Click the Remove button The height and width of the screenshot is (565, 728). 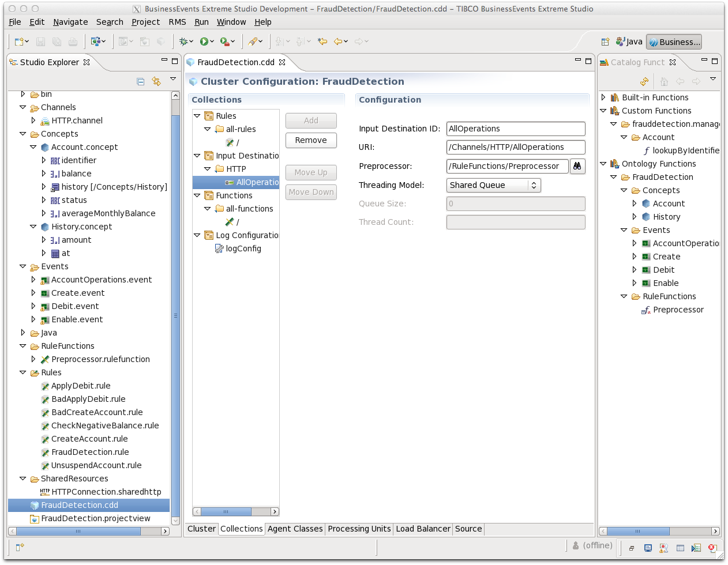click(x=311, y=140)
